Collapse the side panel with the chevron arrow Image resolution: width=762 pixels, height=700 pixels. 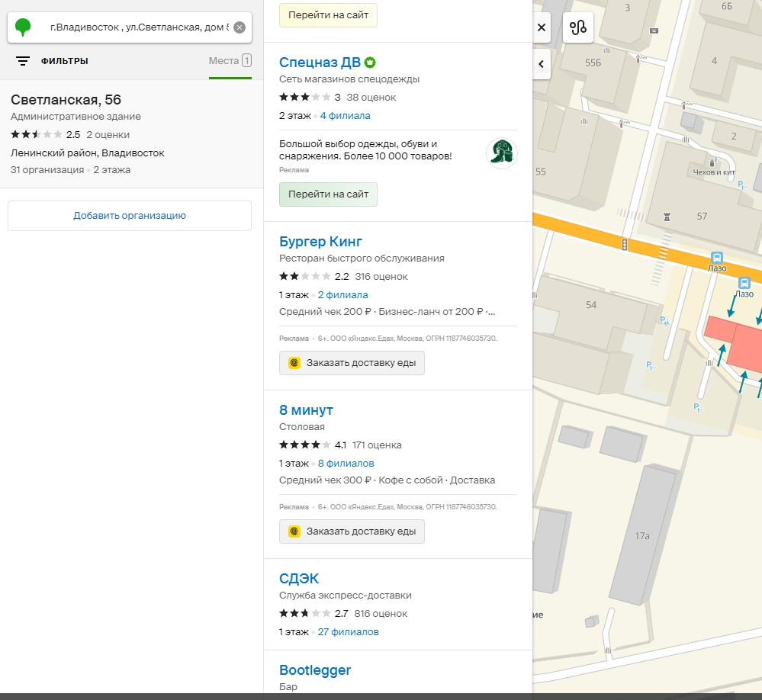[542, 63]
